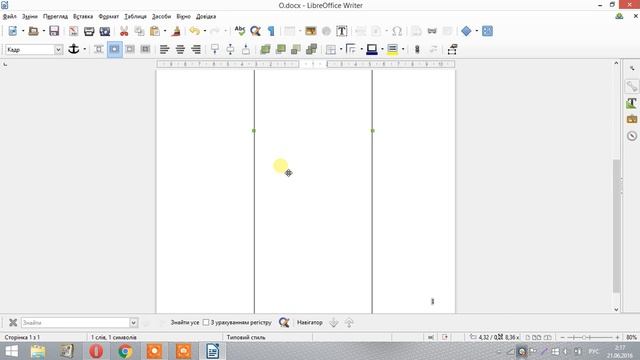Open the Довідка menu
640x360 pixels.
pyautogui.click(x=206, y=16)
